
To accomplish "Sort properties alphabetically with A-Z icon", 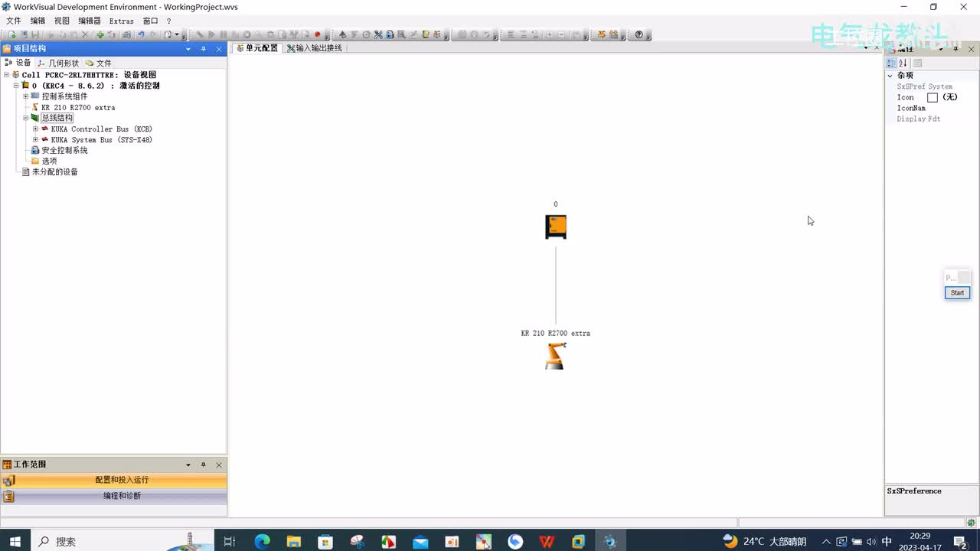I will pyautogui.click(x=903, y=63).
